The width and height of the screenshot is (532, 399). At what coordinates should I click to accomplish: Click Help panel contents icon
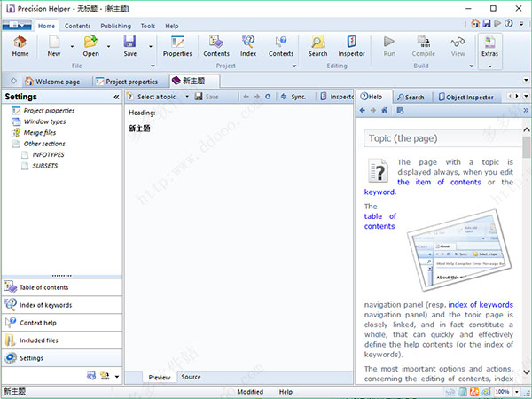pos(401,110)
